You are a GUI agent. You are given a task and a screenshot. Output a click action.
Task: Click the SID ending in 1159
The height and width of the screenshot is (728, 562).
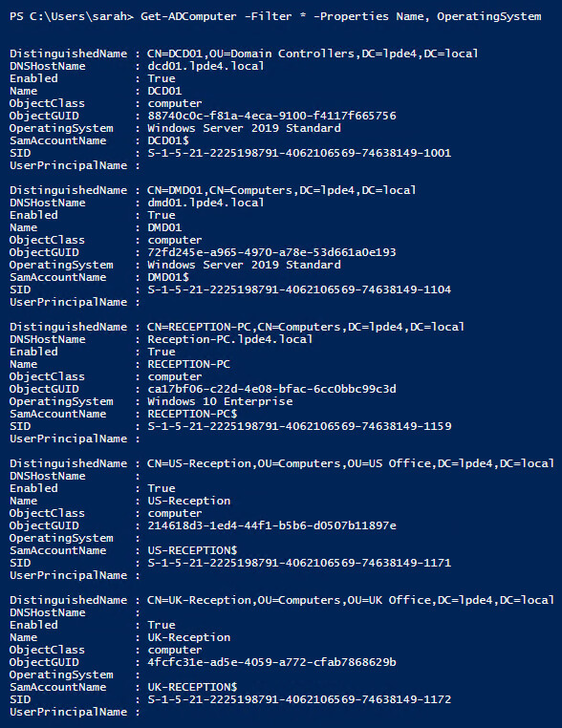299,426
